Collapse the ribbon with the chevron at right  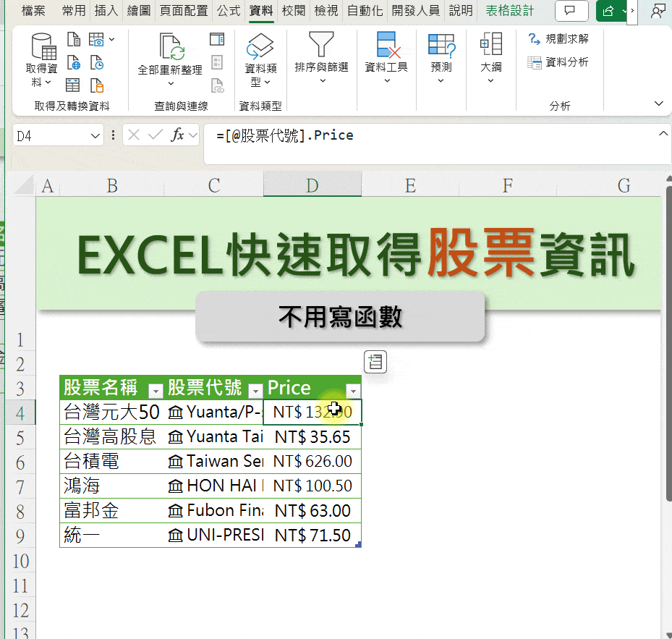point(659,103)
